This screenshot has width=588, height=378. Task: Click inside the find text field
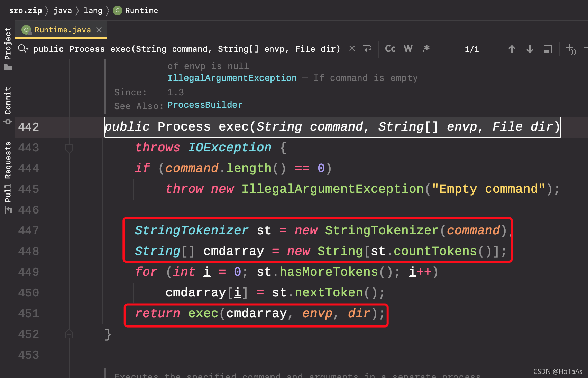click(x=187, y=49)
